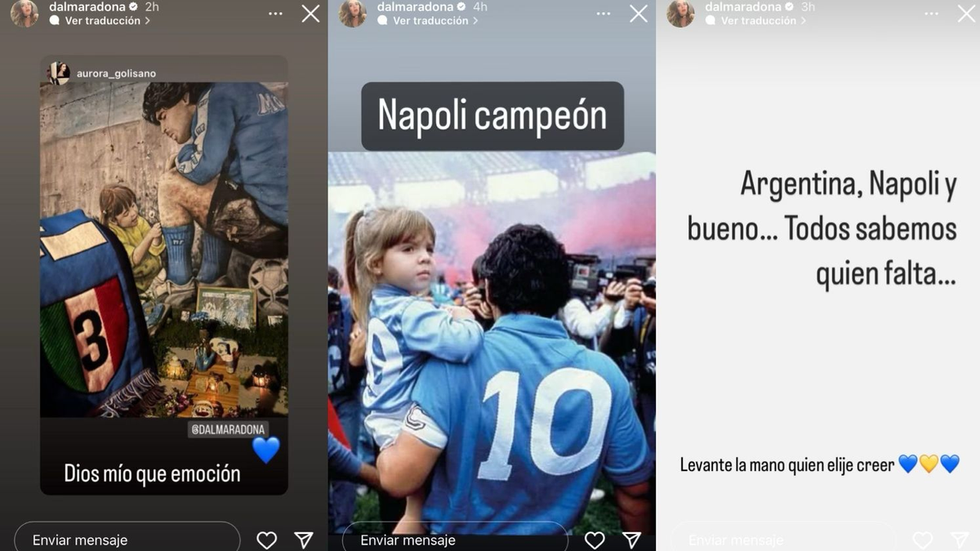Open dalmaradona avatar in the middle story
Viewport: 980px width, 551px height.
pyautogui.click(x=353, y=13)
